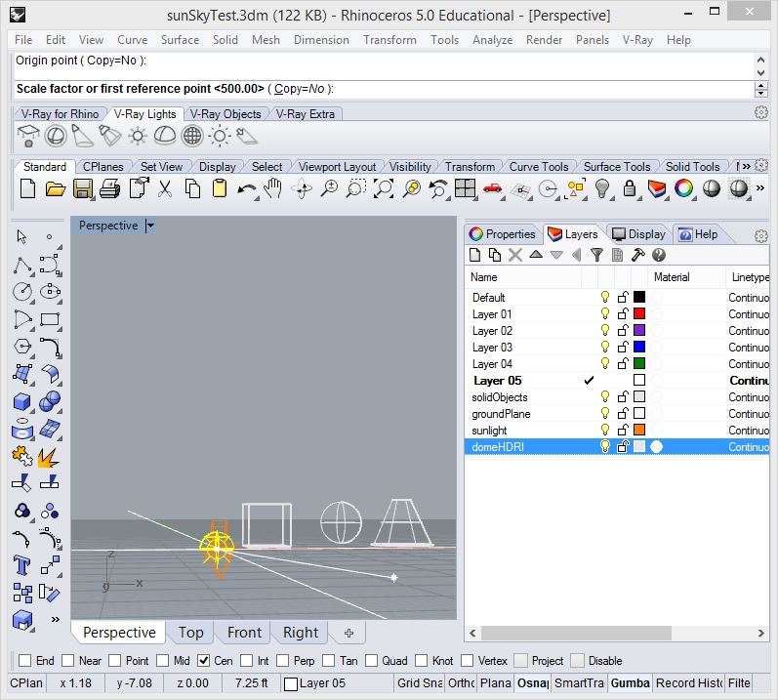778x700 pixels.
Task: Click the New file icon in Standard toolbar
Action: tap(27, 189)
